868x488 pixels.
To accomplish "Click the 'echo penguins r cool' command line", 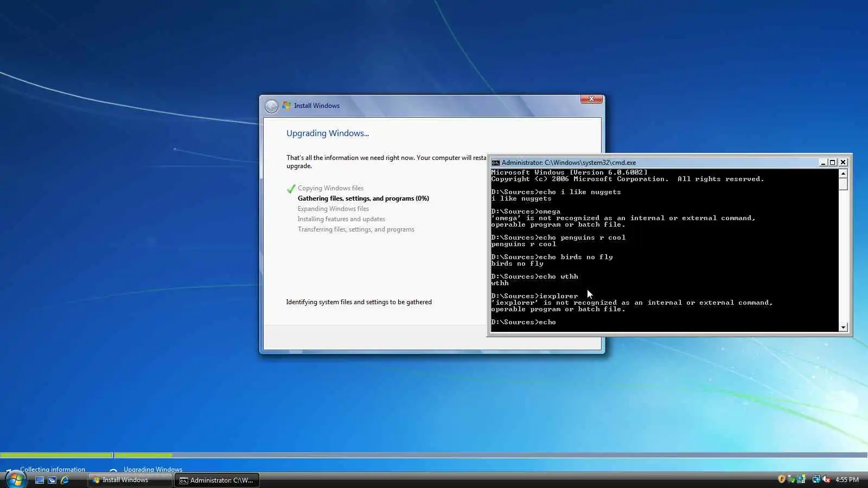I will (x=558, y=237).
